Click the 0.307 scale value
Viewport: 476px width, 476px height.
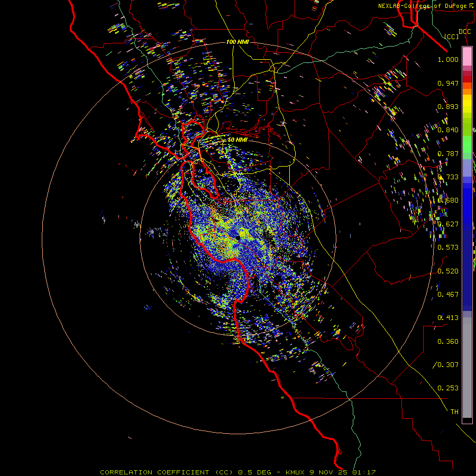448,365
